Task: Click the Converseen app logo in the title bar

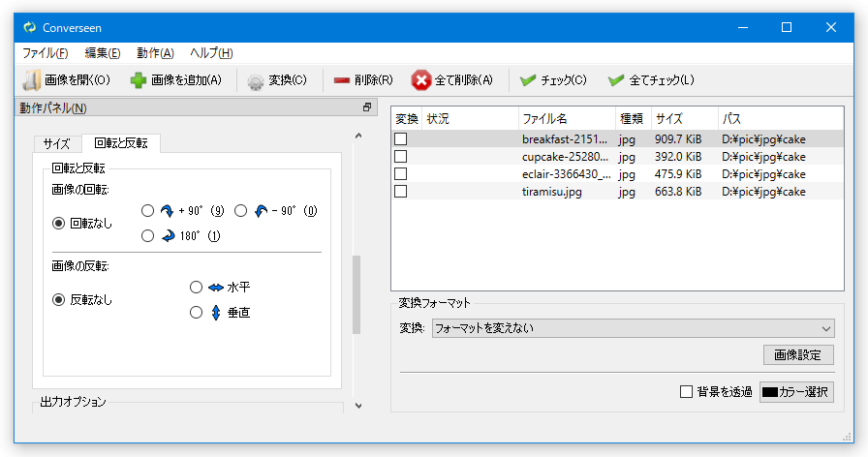Action: [x=29, y=27]
